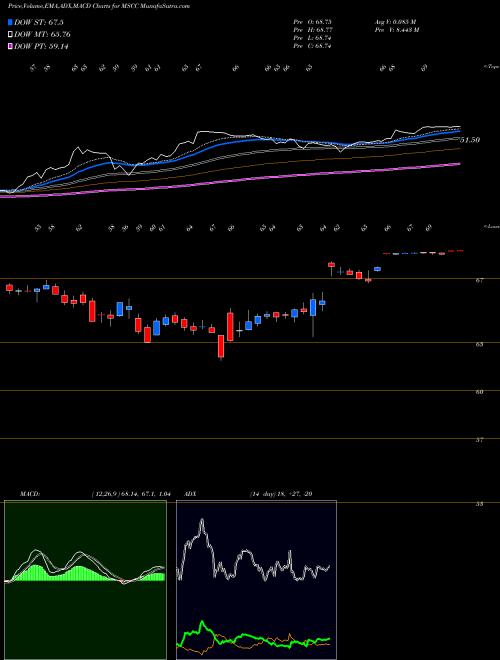Click the 60 price axis label
This screenshot has width=500, height=660.
479,392
